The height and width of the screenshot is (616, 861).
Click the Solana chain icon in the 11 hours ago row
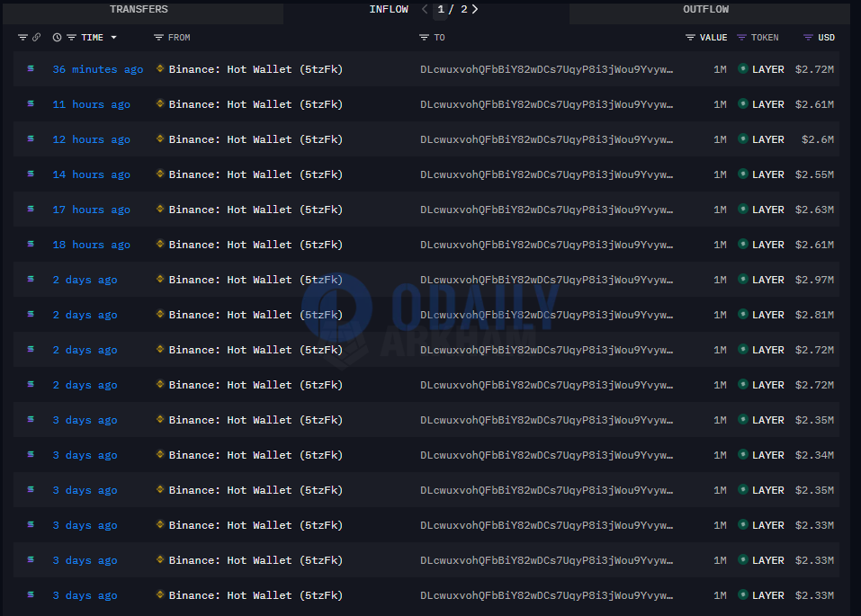31,103
